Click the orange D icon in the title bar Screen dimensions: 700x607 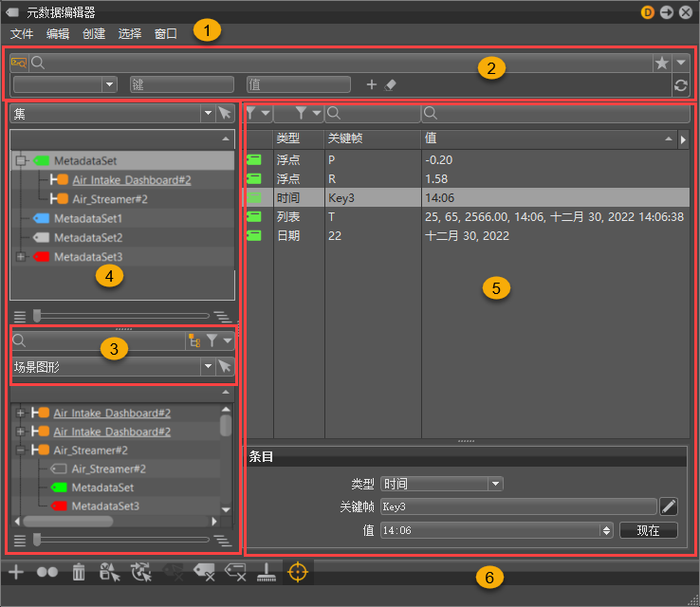pos(647,12)
